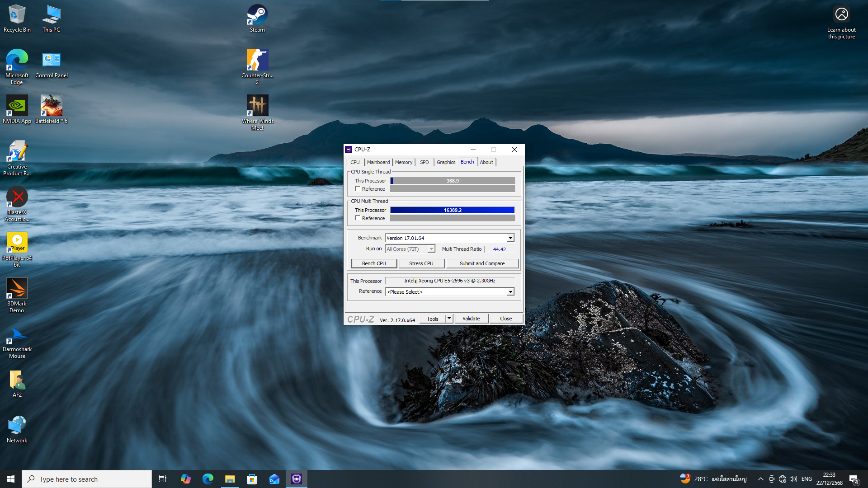Enable the Single Thread Reference checkbox
868x488 pixels.
point(358,189)
